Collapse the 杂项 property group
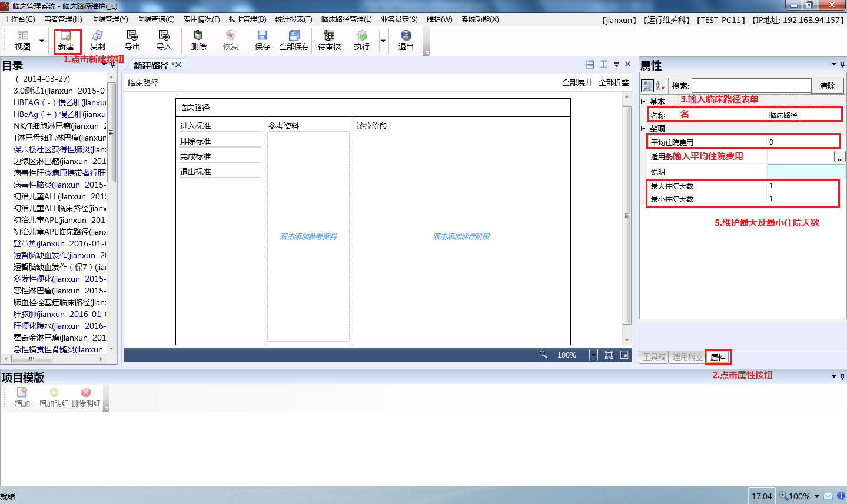 pyautogui.click(x=644, y=128)
